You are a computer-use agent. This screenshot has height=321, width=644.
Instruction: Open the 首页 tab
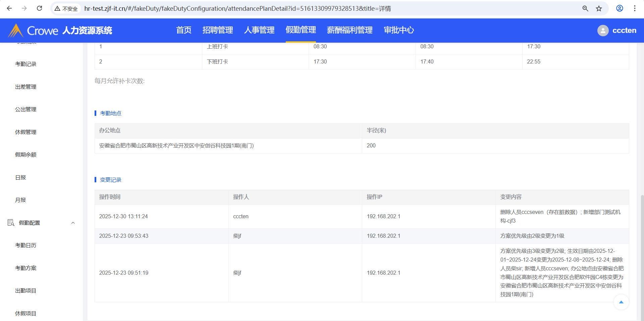184,30
